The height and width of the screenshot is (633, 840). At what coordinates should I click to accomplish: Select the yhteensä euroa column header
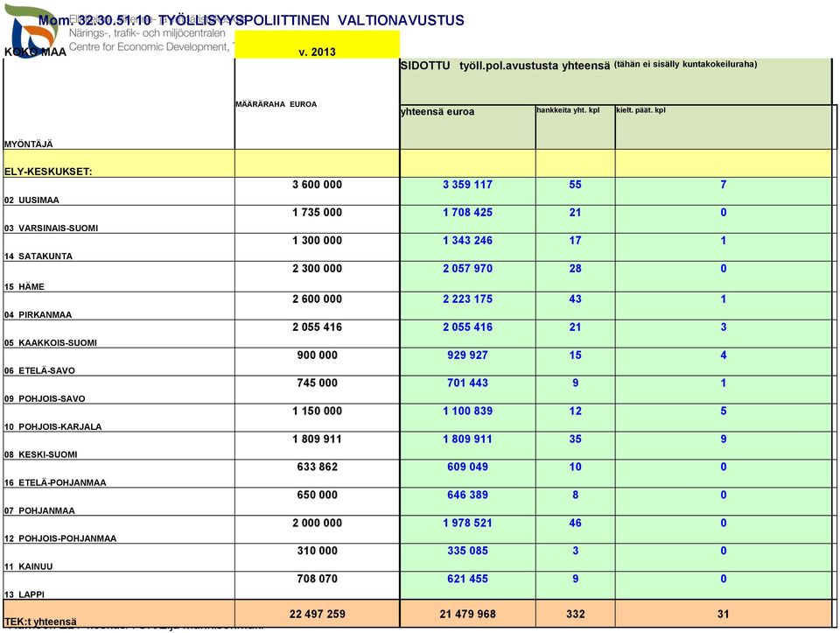click(437, 111)
